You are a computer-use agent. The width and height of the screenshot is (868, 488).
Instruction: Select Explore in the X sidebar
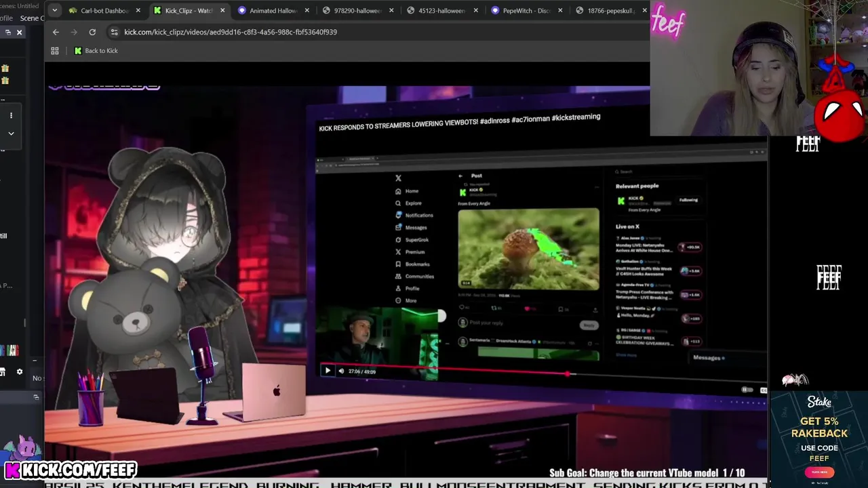click(408, 203)
